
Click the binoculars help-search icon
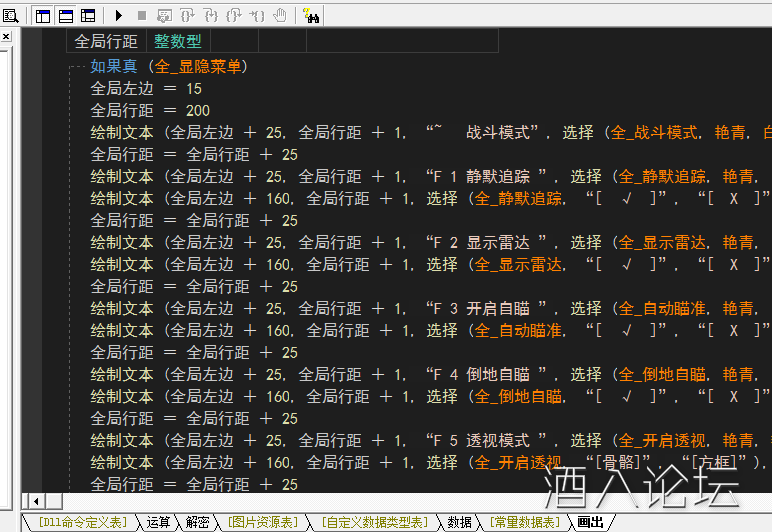tap(310, 15)
